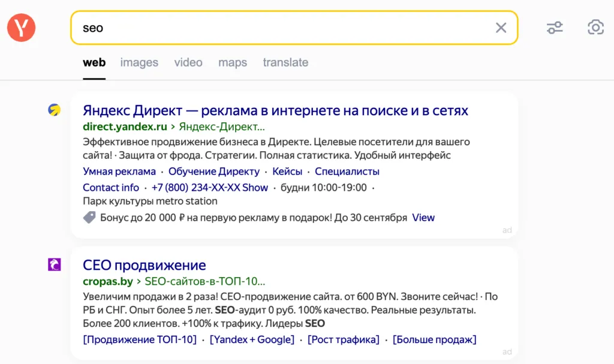Click the 'Парк культуры metro station' text

[150, 201]
